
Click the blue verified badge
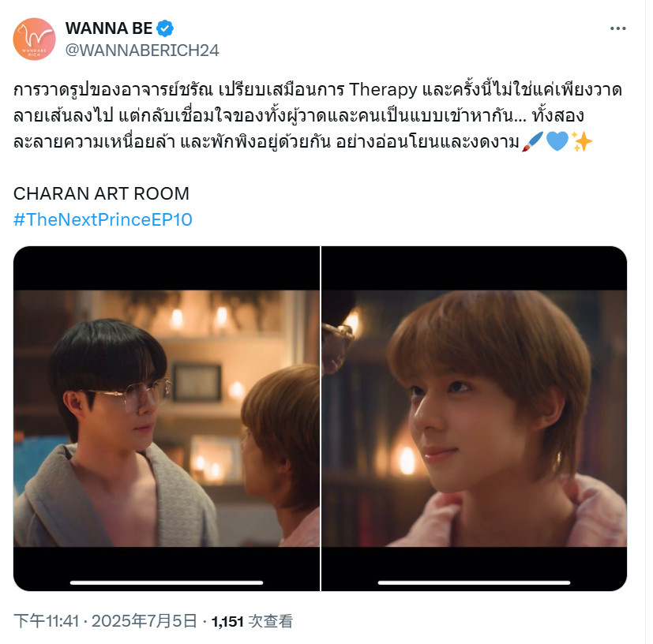(165, 28)
